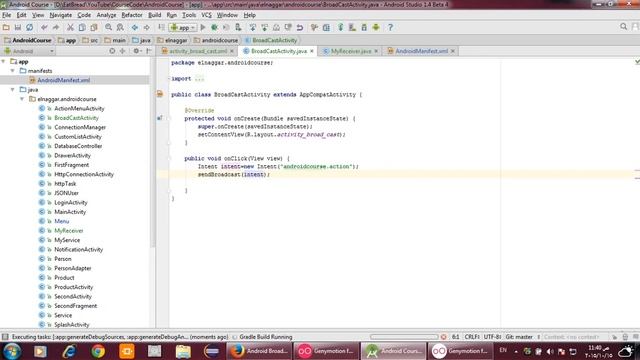Open Internet Explorer from the taskbar

pos(69,351)
